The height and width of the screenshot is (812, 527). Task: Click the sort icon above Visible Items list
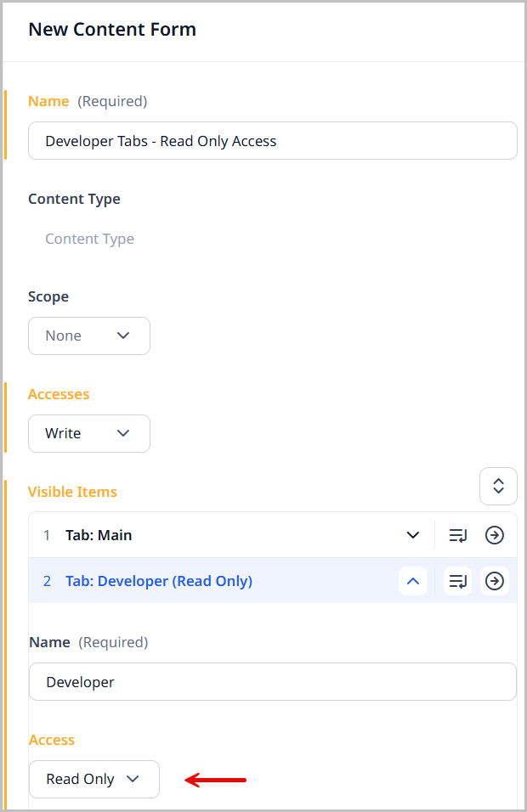[x=498, y=486]
